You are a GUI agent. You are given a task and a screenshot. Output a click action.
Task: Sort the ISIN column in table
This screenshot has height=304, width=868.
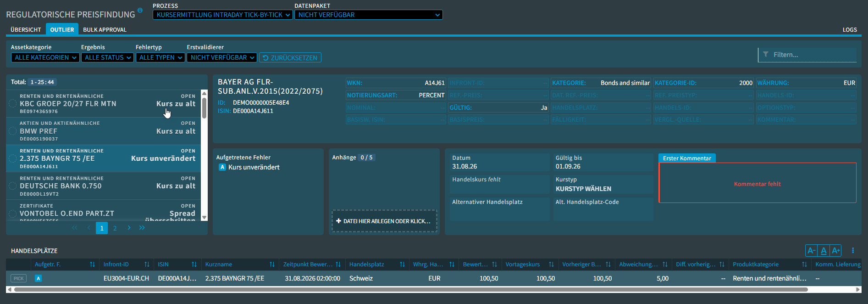pos(194,265)
